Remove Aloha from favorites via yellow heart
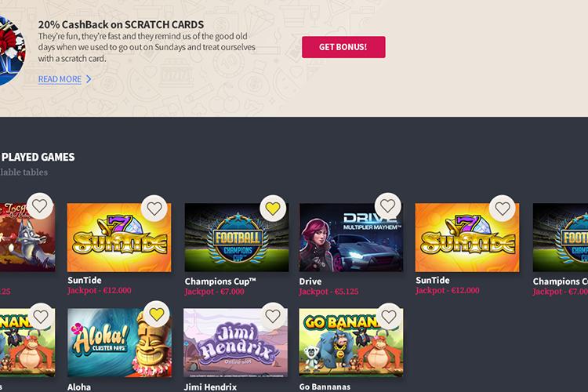588x392 pixels. point(156,314)
